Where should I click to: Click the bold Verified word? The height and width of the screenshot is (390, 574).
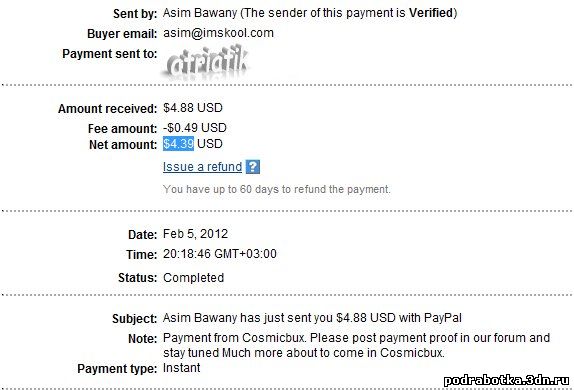431,13
